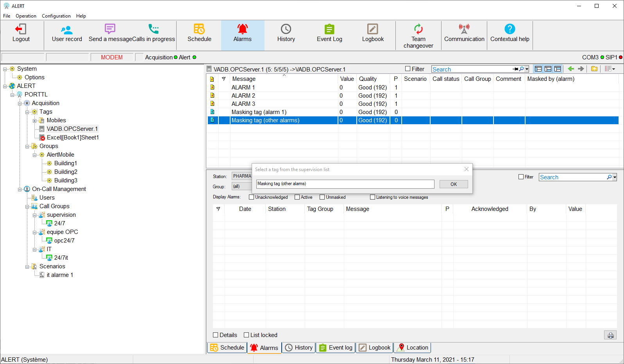
Task: Collapse the On-Call Management tree node
Action: [x=20, y=189]
